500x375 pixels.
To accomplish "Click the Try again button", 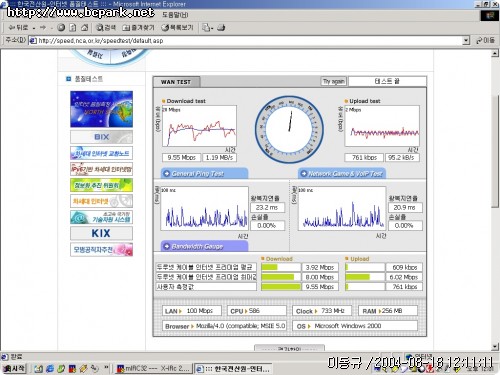I will (x=334, y=81).
